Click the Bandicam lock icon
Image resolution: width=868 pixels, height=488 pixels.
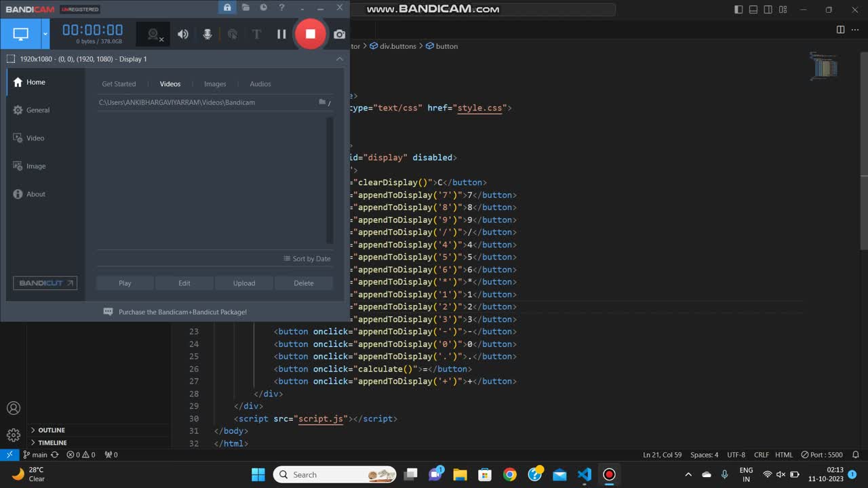point(227,7)
